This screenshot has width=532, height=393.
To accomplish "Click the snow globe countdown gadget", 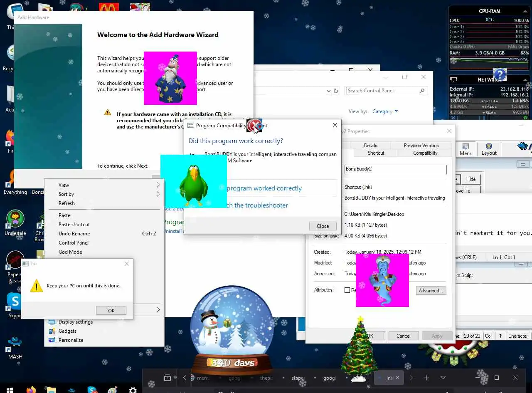I will 232,330.
